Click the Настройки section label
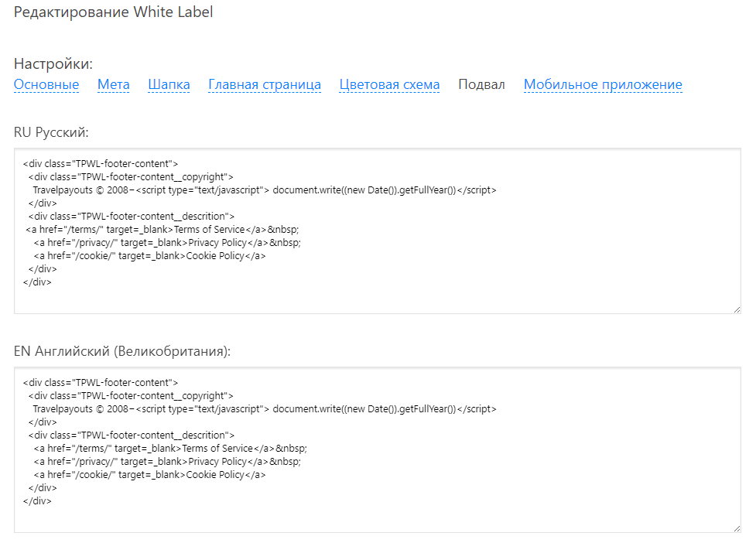756x543 pixels. (53, 63)
